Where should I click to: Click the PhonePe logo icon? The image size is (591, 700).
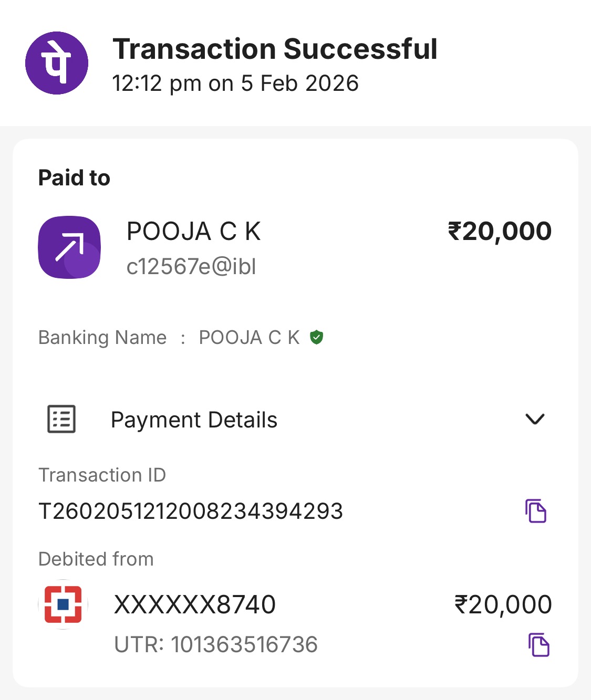[x=57, y=63]
